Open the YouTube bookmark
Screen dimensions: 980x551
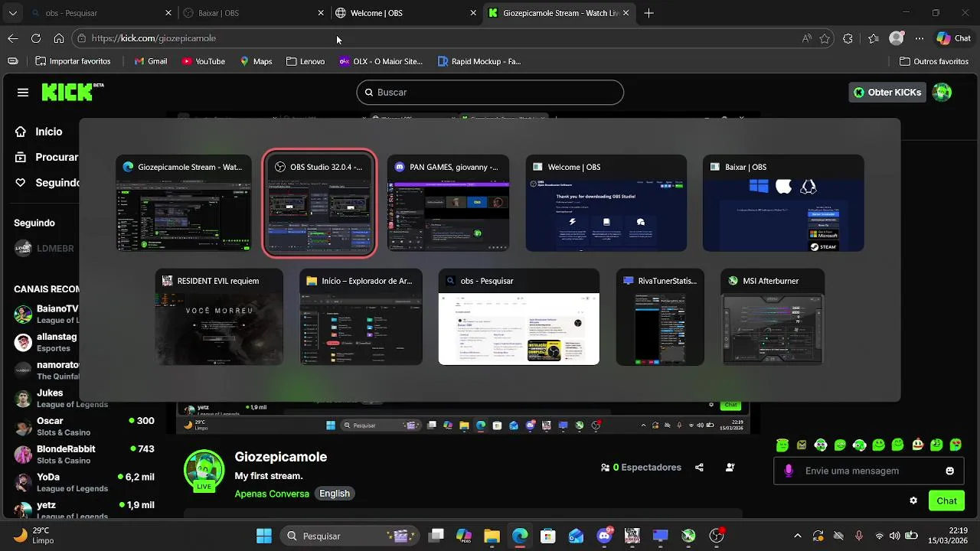203,61
